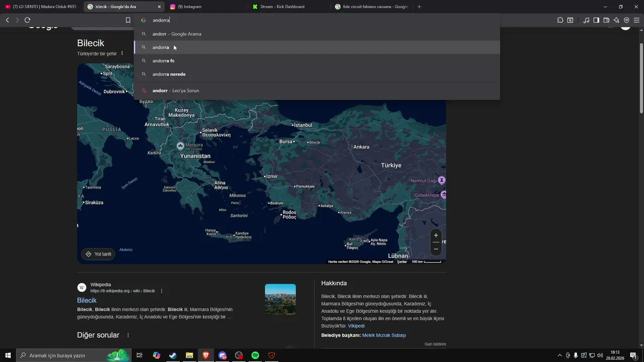The width and height of the screenshot is (644, 362).
Task: Open the notification center icon
Action: [x=633, y=355]
